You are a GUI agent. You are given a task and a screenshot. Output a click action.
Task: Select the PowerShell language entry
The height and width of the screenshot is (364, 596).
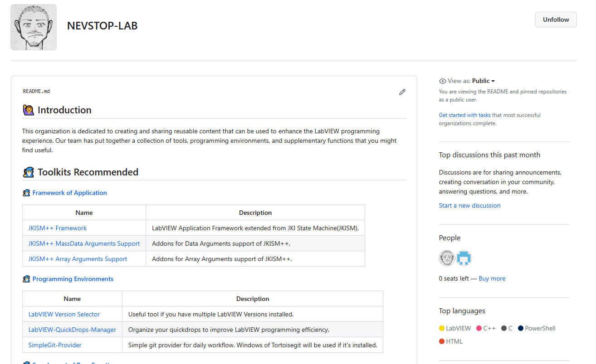tap(540, 328)
